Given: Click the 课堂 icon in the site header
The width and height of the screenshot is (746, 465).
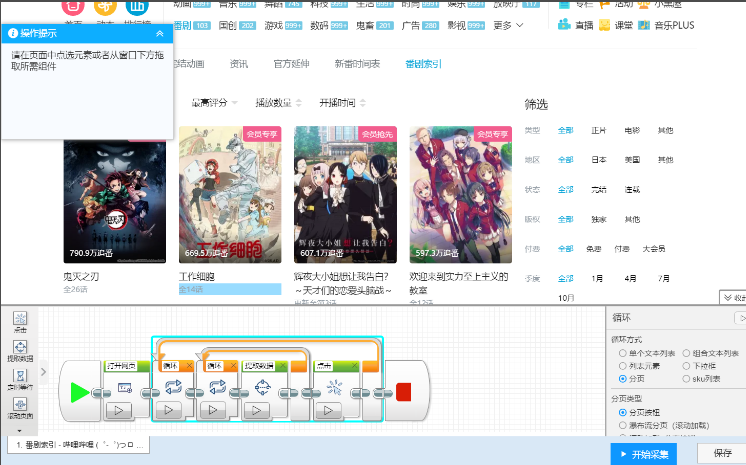Looking at the screenshot, I should coord(604,25).
